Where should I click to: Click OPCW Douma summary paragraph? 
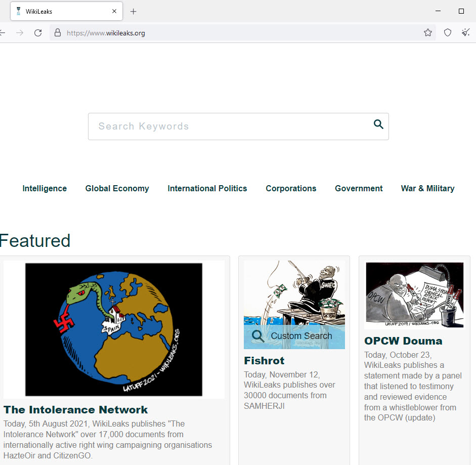coord(413,386)
